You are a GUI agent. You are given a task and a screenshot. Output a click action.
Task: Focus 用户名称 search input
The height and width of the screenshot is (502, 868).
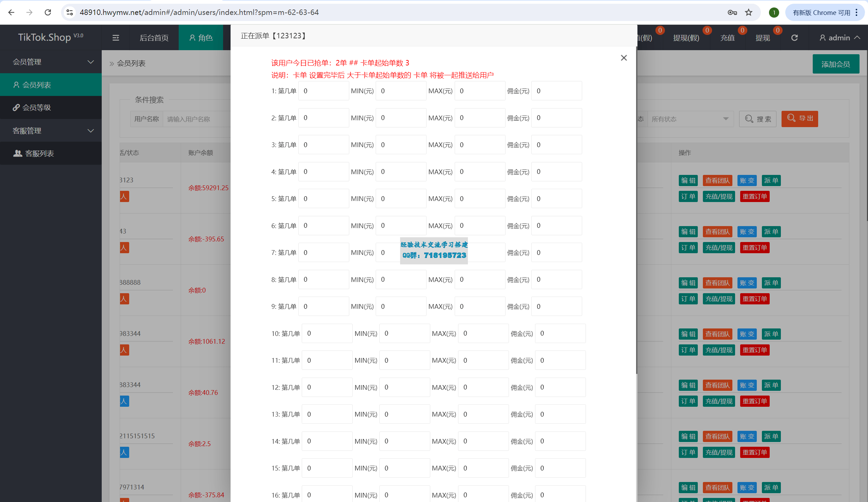[x=196, y=119]
